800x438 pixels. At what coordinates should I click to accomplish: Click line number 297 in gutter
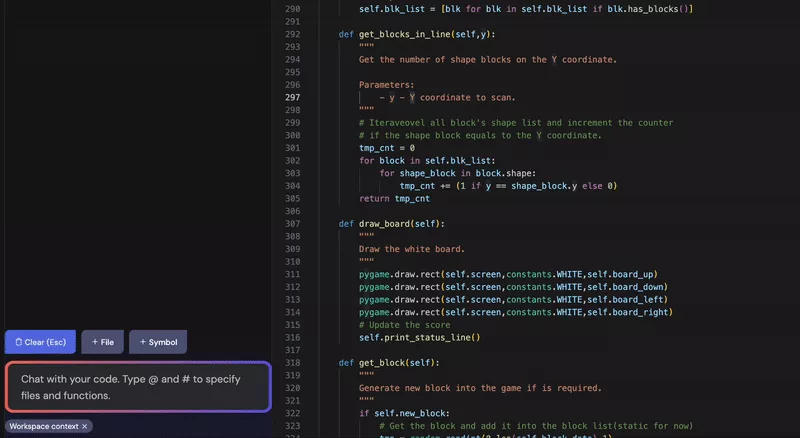click(x=292, y=98)
